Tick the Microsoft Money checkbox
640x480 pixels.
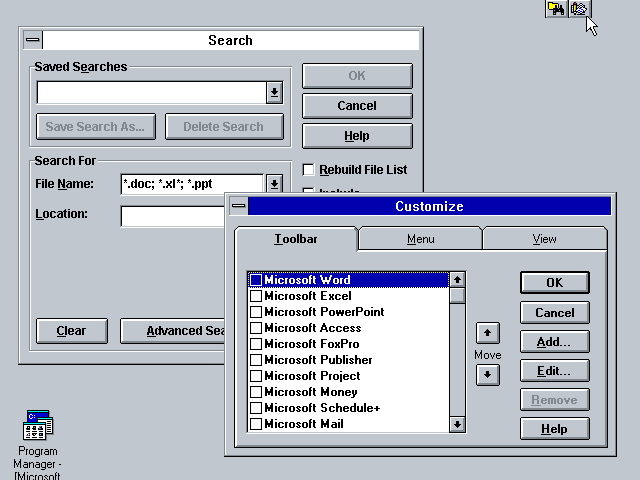tap(256, 392)
